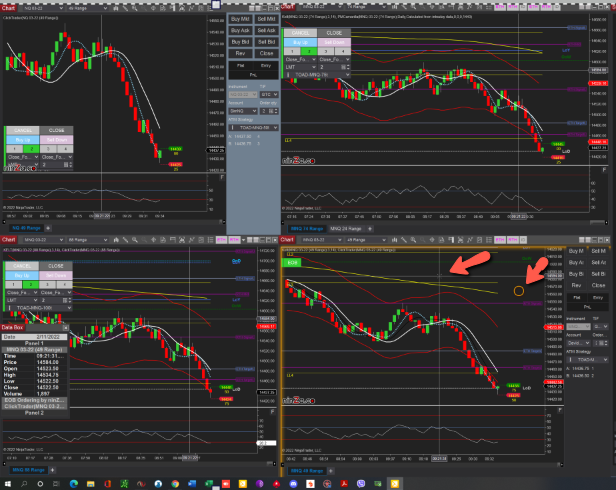Open strategies icon in bottom-right chart toolbar
The width and height of the screenshot is (616, 490).
(470, 240)
